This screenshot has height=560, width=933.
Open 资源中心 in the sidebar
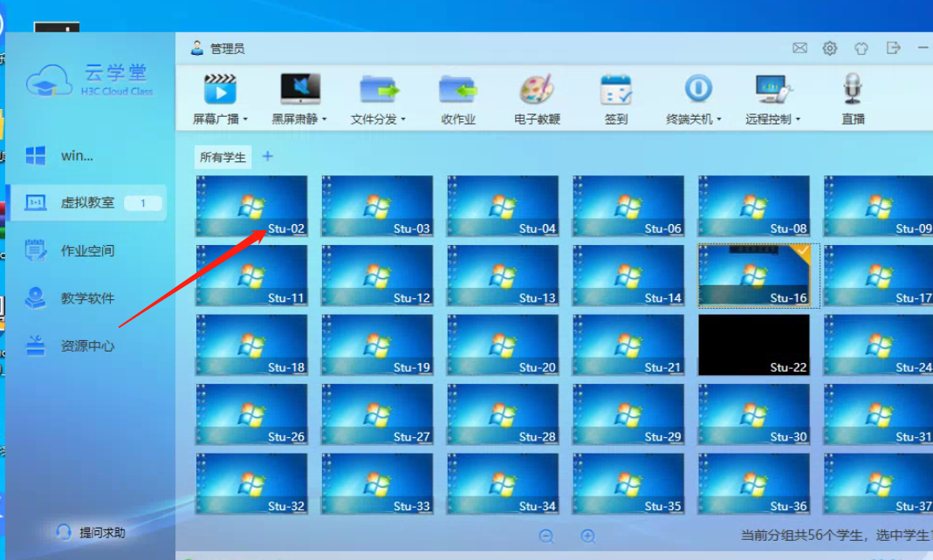(88, 345)
